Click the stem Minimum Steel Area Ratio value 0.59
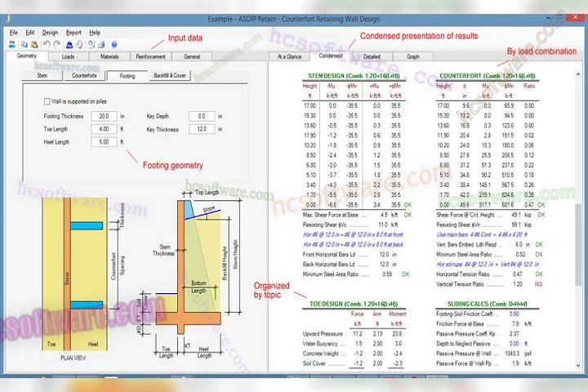The height and width of the screenshot is (392, 588). pyautogui.click(x=387, y=274)
